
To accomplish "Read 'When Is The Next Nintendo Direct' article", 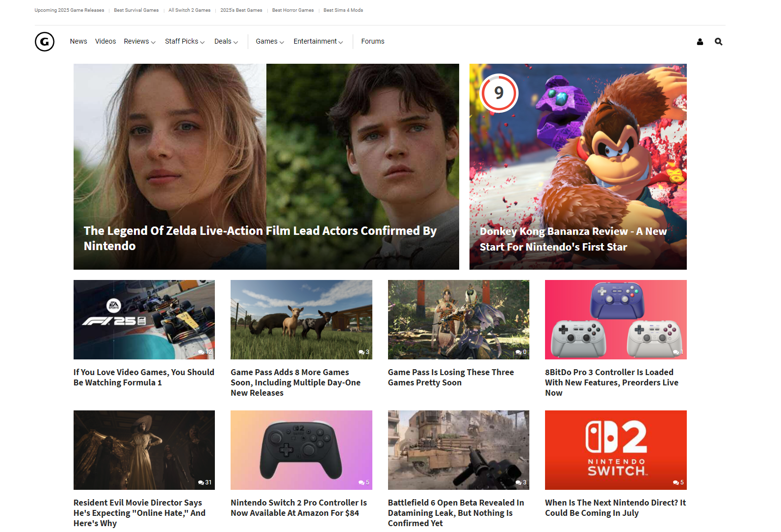I will 616,508.
